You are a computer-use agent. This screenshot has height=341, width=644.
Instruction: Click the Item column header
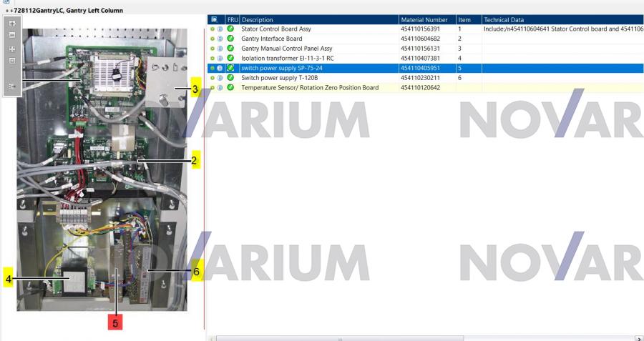coord(468,19)
